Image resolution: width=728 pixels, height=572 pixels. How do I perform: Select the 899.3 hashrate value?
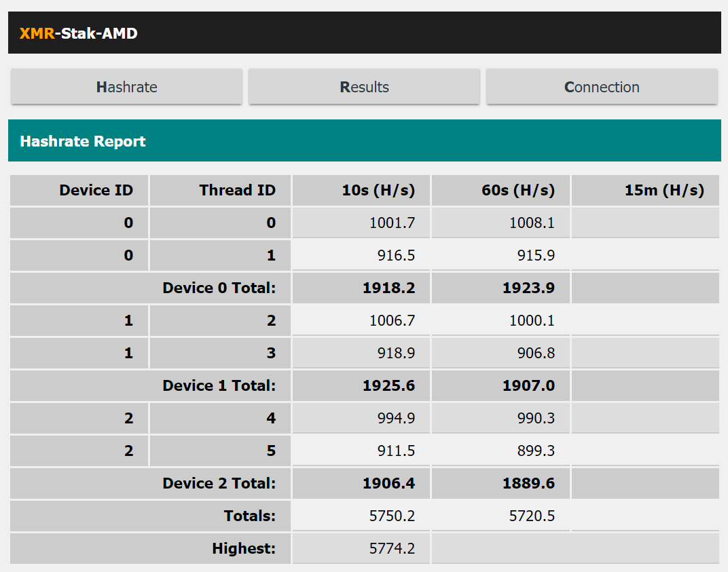coord(536,451)
